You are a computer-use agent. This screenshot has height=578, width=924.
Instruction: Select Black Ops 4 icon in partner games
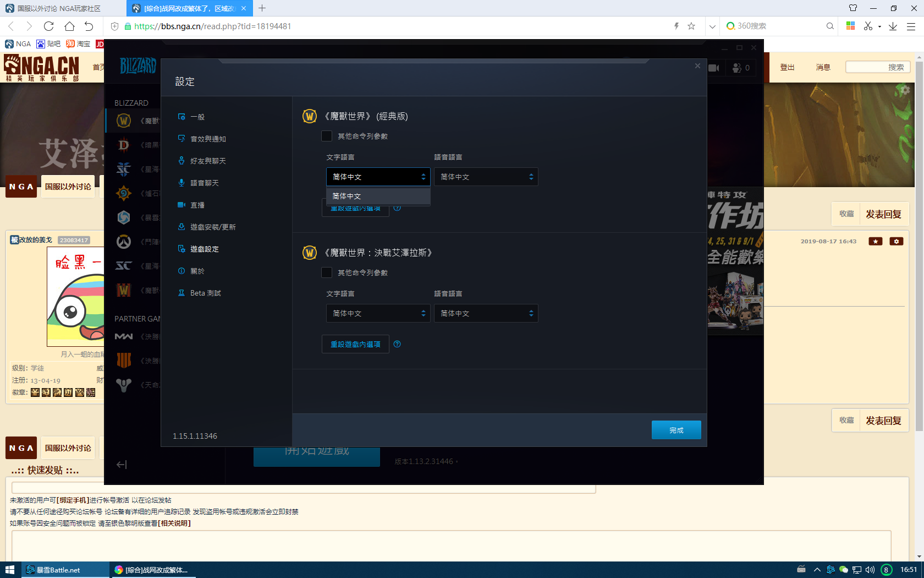coord(124,361)
